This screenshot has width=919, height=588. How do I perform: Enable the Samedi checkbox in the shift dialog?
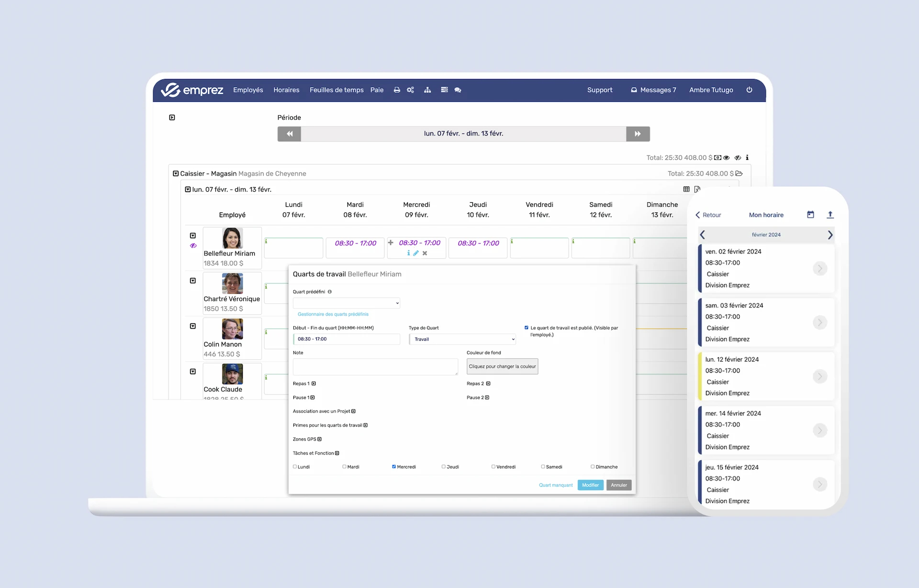tap(543, 466)
